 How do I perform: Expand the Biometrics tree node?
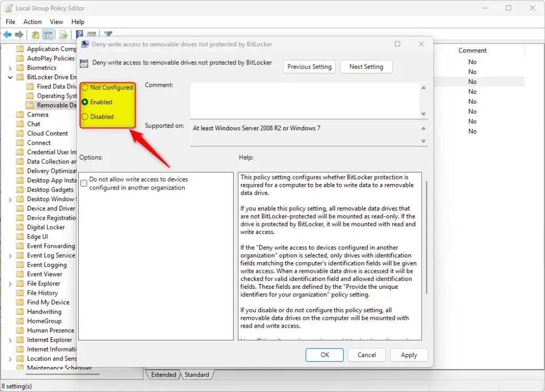click(10, 68)
